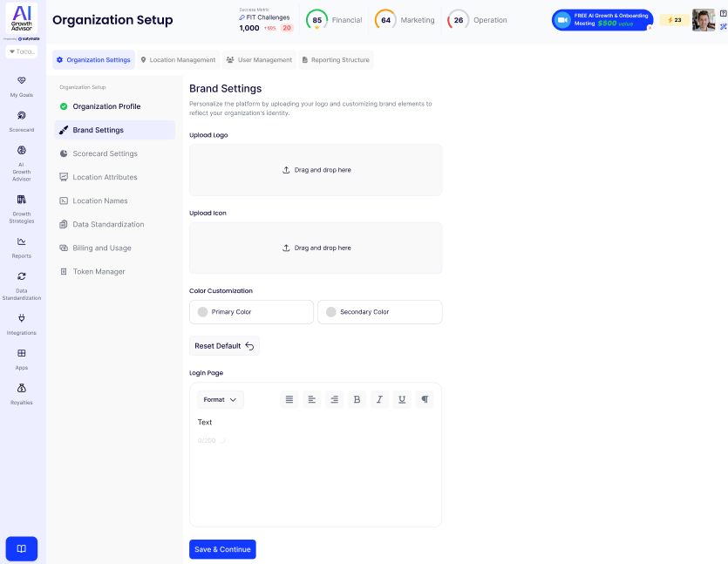Click the help question mark icon
This screenshot has height=564, width=728.
[x=723, y=14]
